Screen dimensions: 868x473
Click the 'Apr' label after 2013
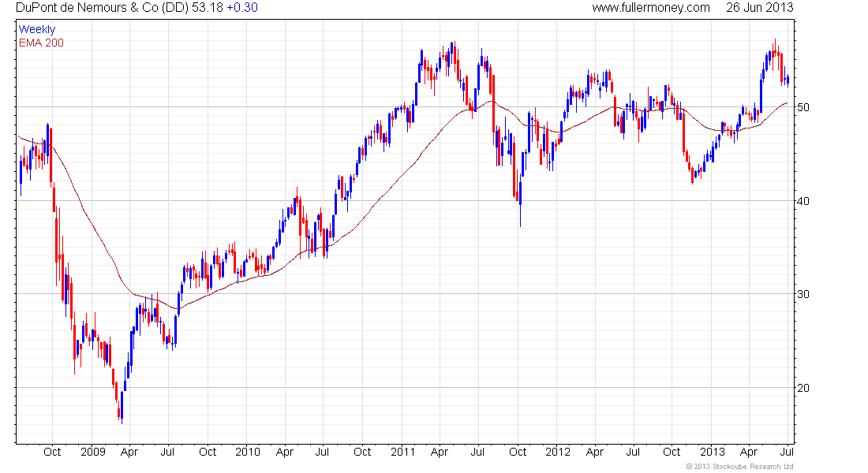[x=749, y=452]
